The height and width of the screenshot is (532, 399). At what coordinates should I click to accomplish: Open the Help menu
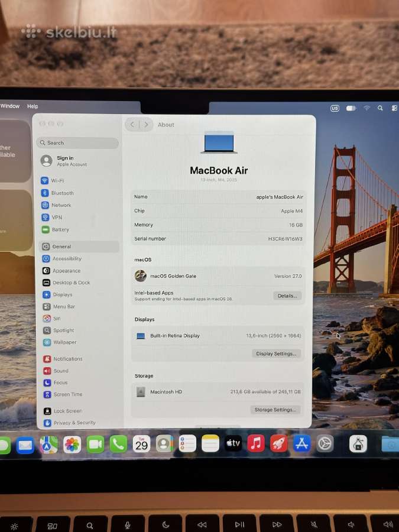point(33,106)
